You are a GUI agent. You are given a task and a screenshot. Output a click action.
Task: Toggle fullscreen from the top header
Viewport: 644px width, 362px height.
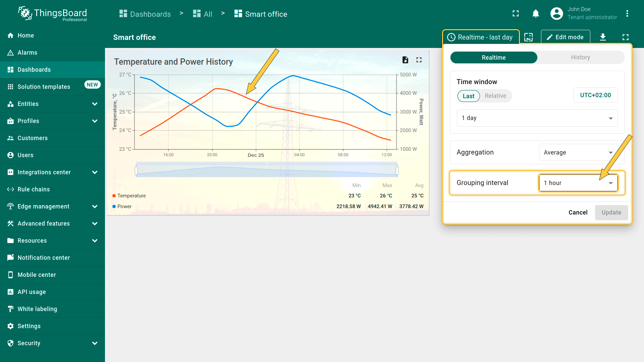pos(516,14)
